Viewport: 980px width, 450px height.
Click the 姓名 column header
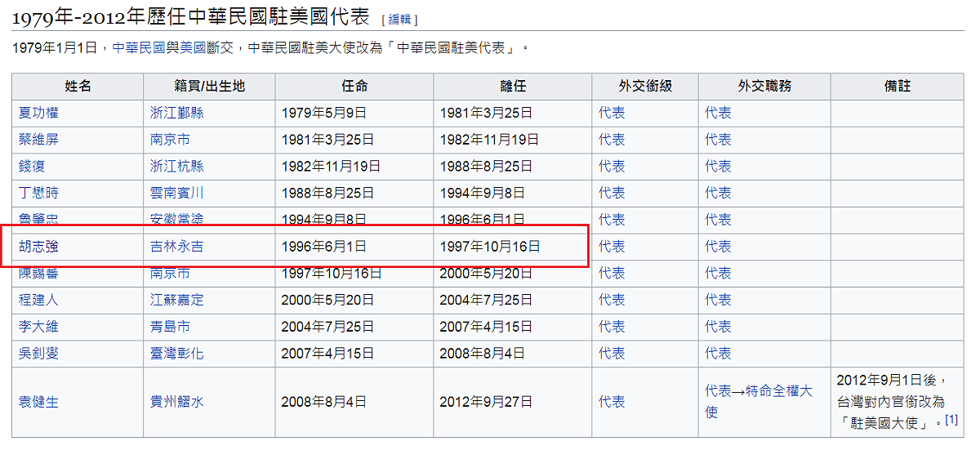click(78, 86)
